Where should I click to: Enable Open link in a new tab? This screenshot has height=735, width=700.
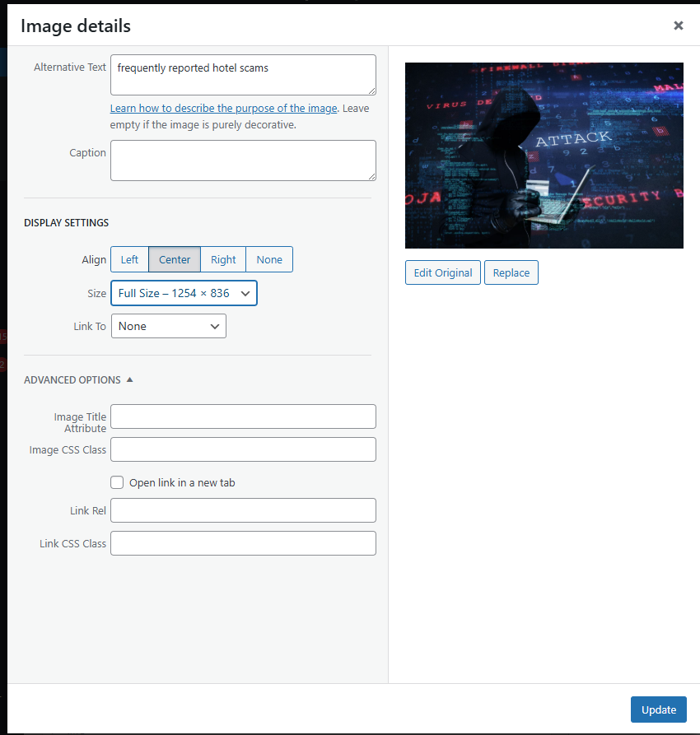tap(117, 482)
